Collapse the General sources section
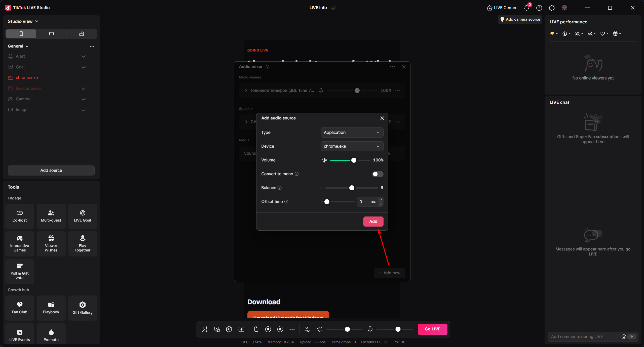Screen dimensions: 644x347 (18, 46)
